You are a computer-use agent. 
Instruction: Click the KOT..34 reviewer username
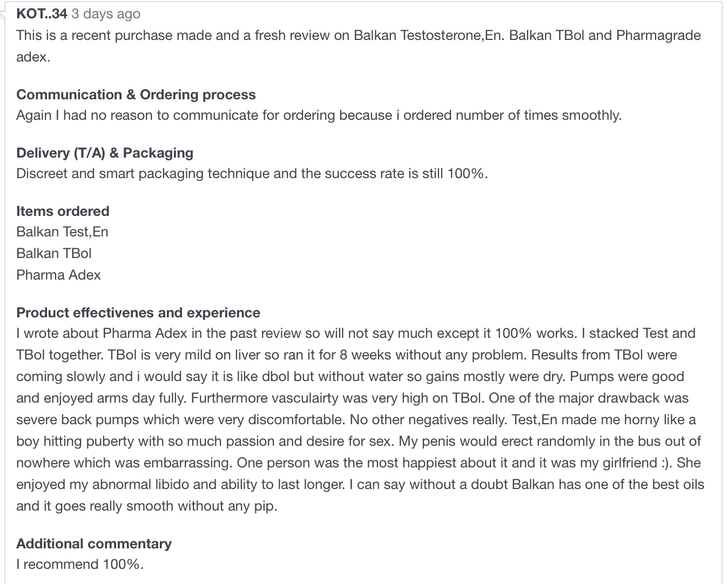tap(42, 14)
